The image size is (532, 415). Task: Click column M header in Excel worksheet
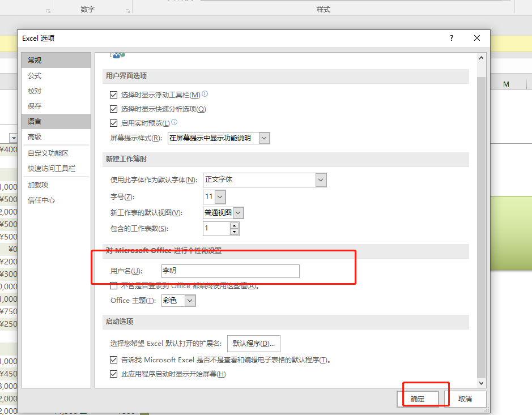point(506,84)
